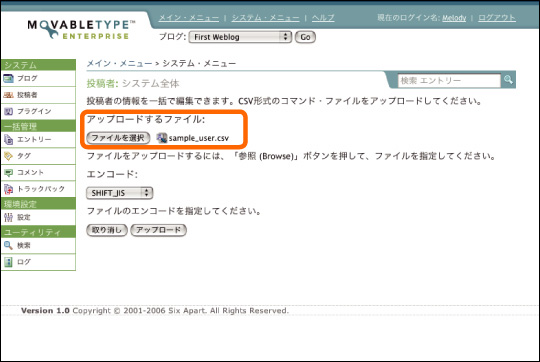Click the sample_user.csv file icon
Screen dimensions: 540x362
point(162,138)
